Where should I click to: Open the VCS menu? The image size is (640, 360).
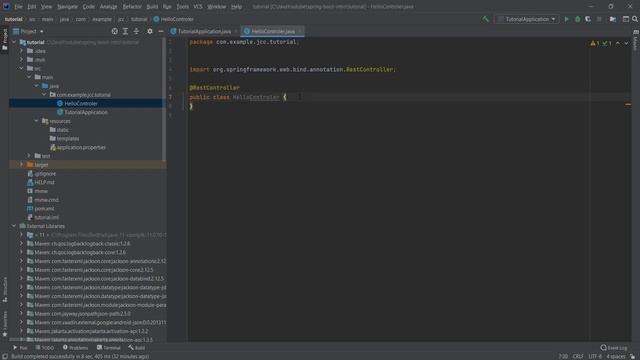tap(198, 7)
